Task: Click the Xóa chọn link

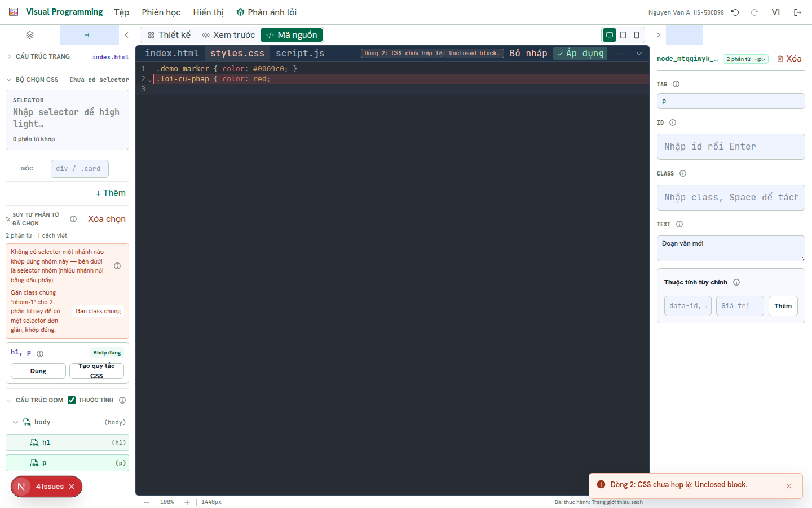Action: (x=107, y=219)
